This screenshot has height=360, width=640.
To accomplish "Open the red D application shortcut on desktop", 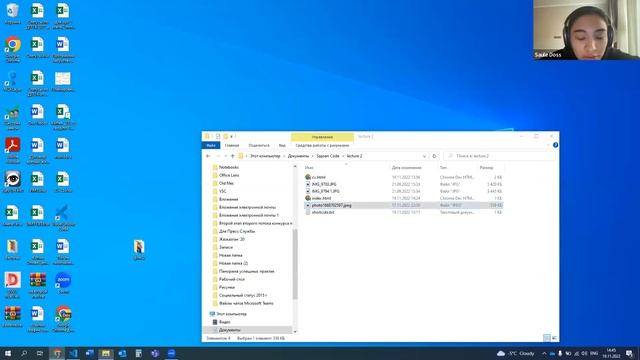I will (13, 284).
